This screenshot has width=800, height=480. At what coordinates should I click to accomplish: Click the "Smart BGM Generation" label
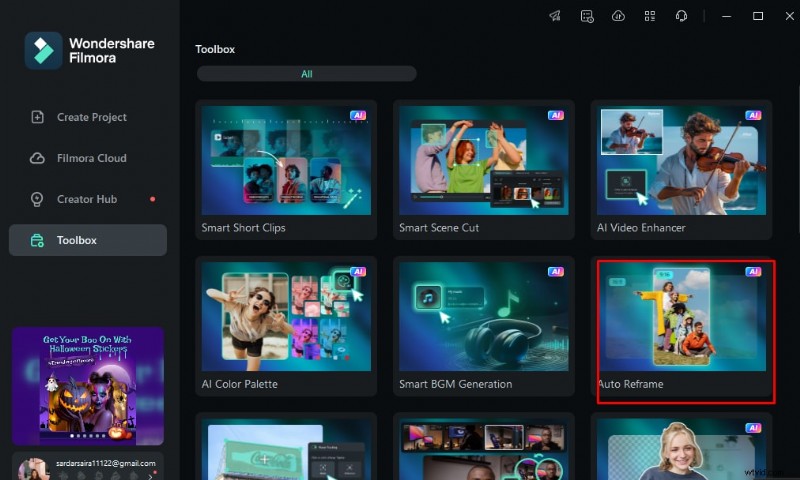point(455,384)
